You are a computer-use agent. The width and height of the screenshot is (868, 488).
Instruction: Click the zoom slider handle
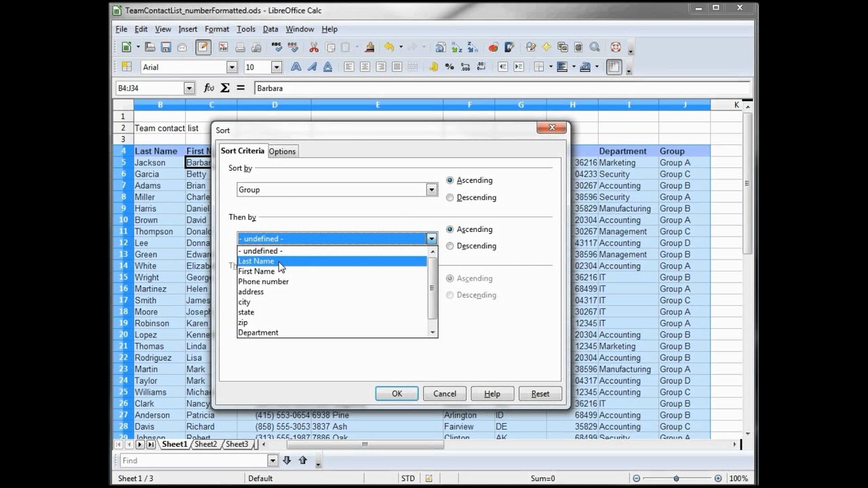676,479
